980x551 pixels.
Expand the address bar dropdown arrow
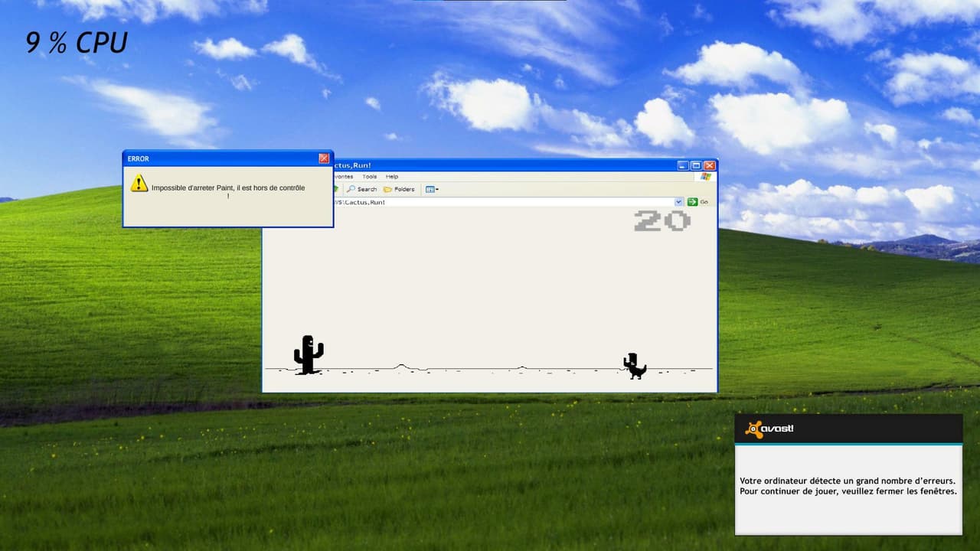(678, 202)
